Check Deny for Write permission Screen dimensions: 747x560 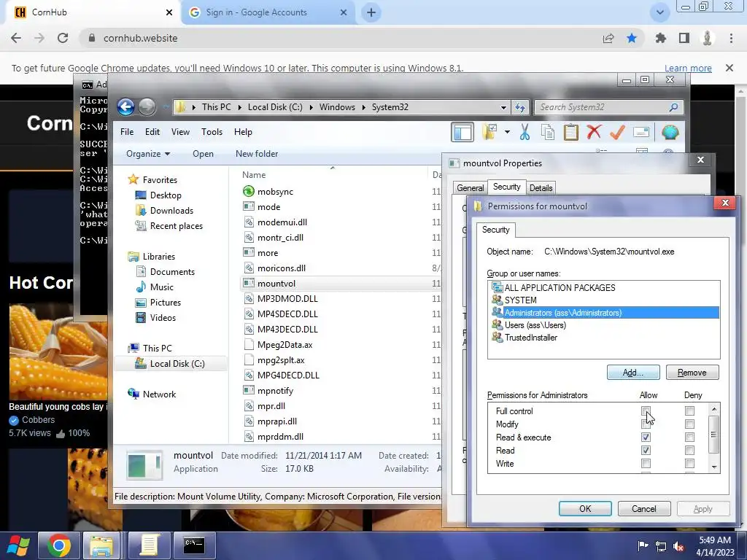pos(689,463)
